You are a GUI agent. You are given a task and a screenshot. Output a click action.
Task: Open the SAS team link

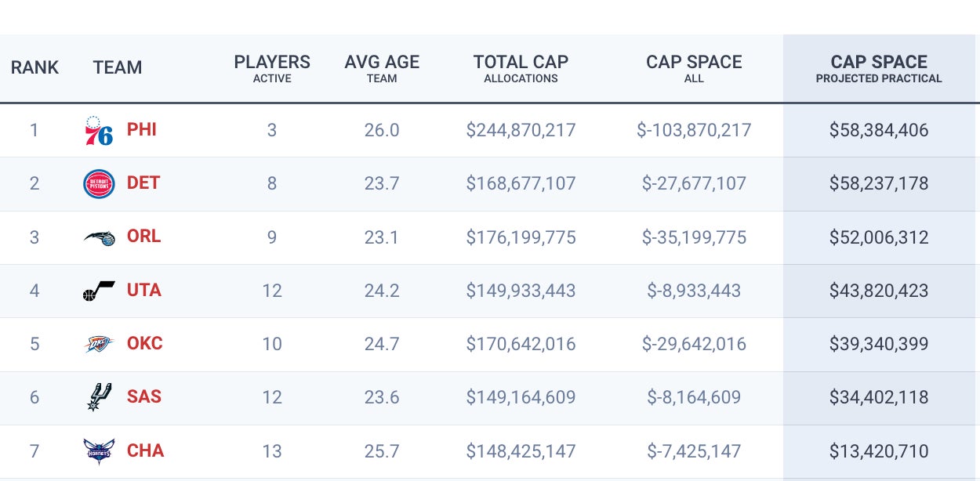[x=144, y=396]
